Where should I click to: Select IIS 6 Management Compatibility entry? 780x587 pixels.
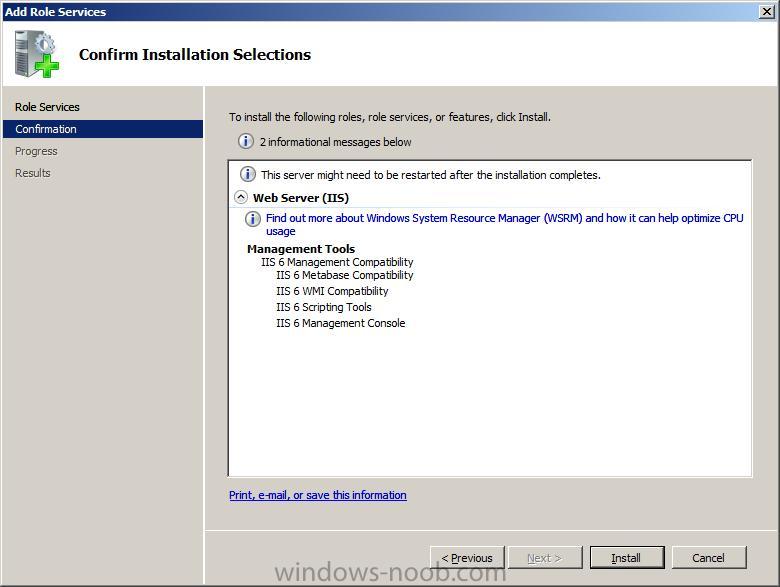(337, 262)
